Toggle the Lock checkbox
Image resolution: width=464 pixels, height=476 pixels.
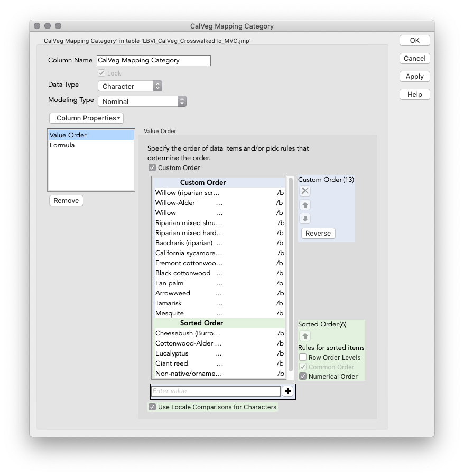[x=101, y=73]
